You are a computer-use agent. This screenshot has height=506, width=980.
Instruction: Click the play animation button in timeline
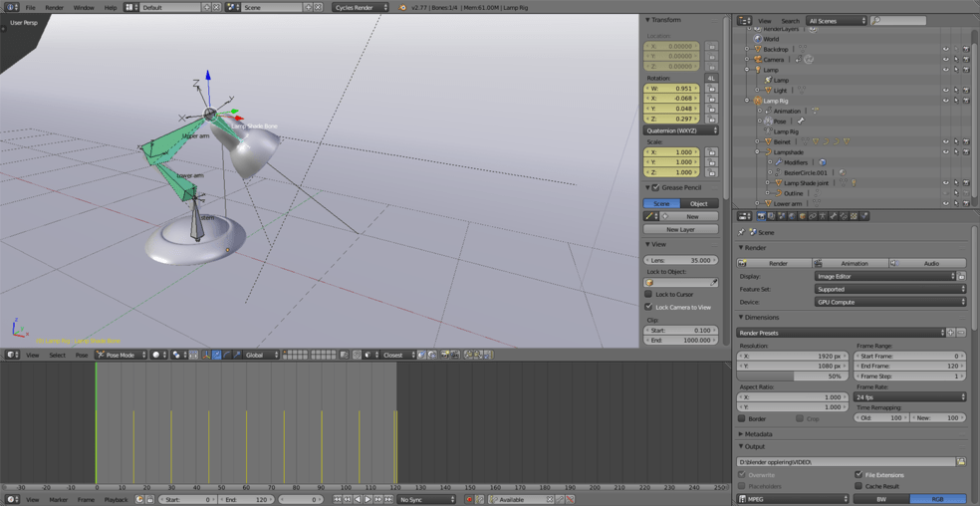(x=367, y=499)
